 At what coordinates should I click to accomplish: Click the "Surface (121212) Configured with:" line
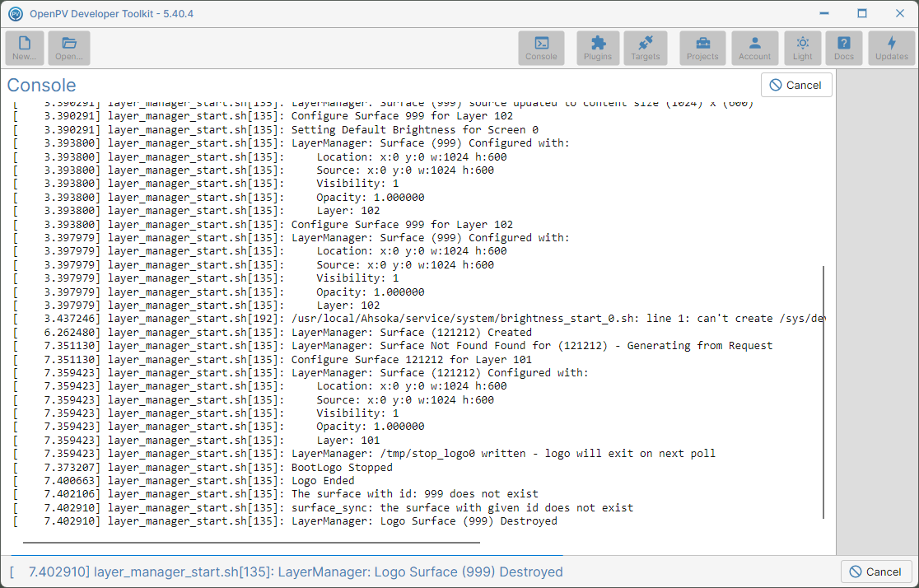[x=301, y=373]
